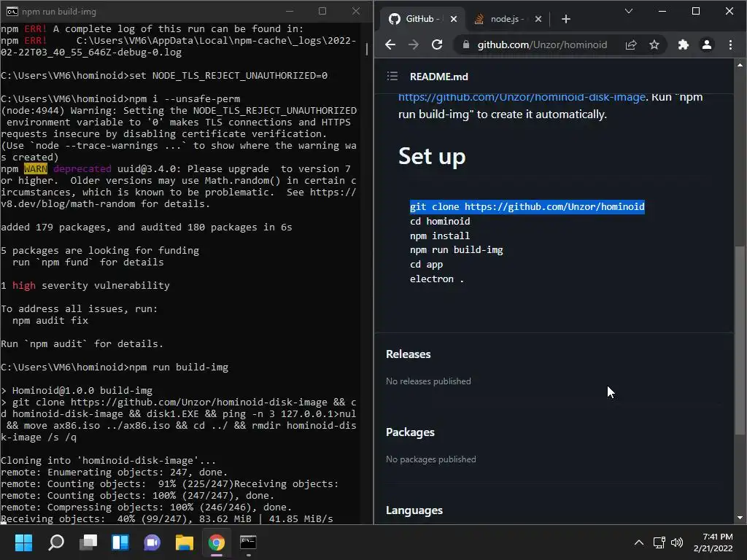Open Widgets from the taskbar
Screen dimensions: 747x560
(120, 542)
